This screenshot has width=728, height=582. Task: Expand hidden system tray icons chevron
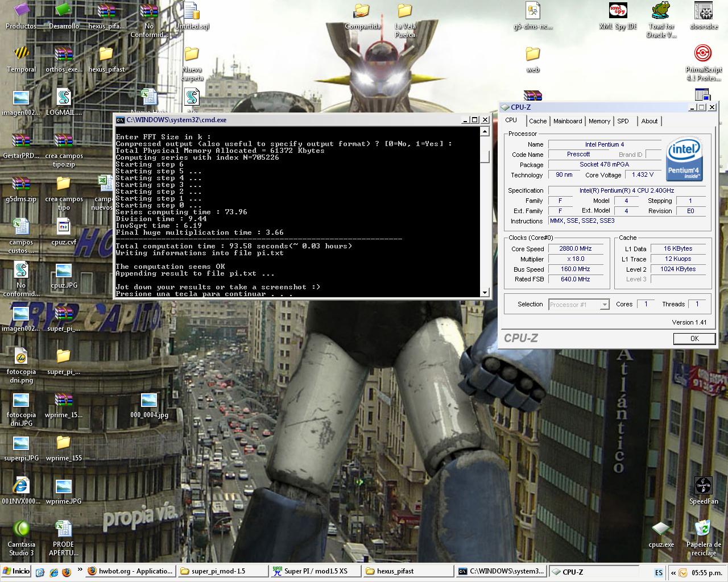coord(673,573)
